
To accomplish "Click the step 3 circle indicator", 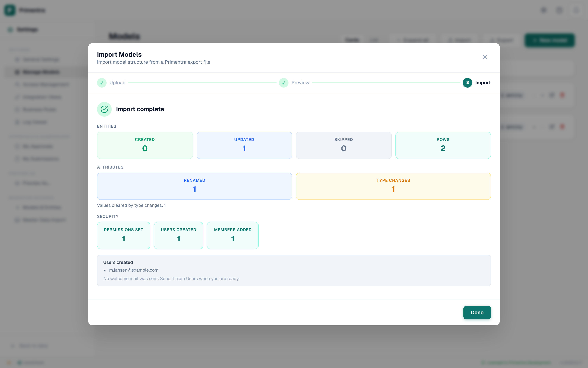I will pyautogui.click(x=467, y=83).
